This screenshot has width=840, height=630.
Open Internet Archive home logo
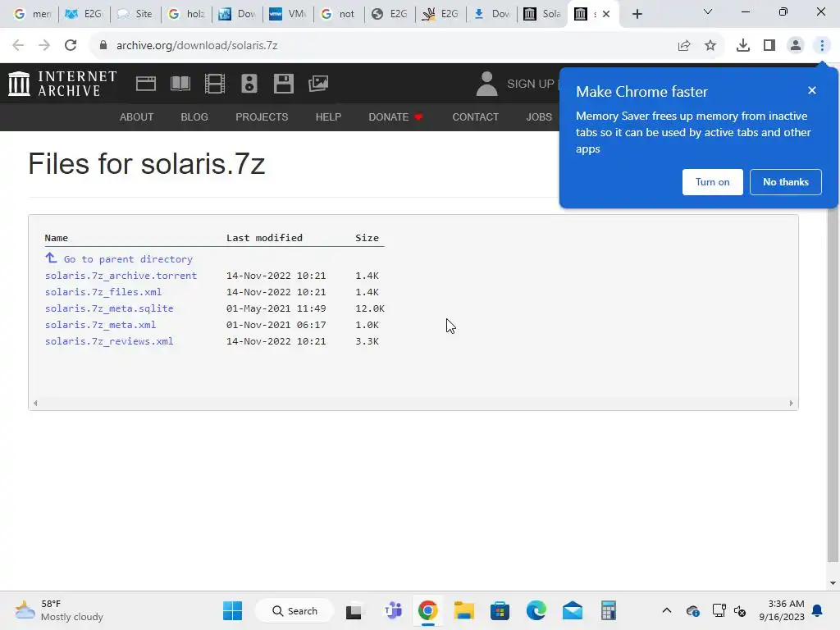(x=62, y=84)
